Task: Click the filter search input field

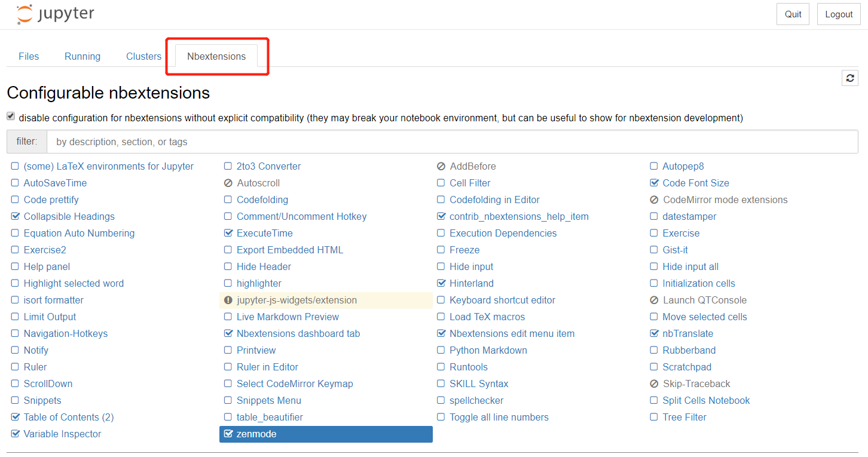Action: 453,142
